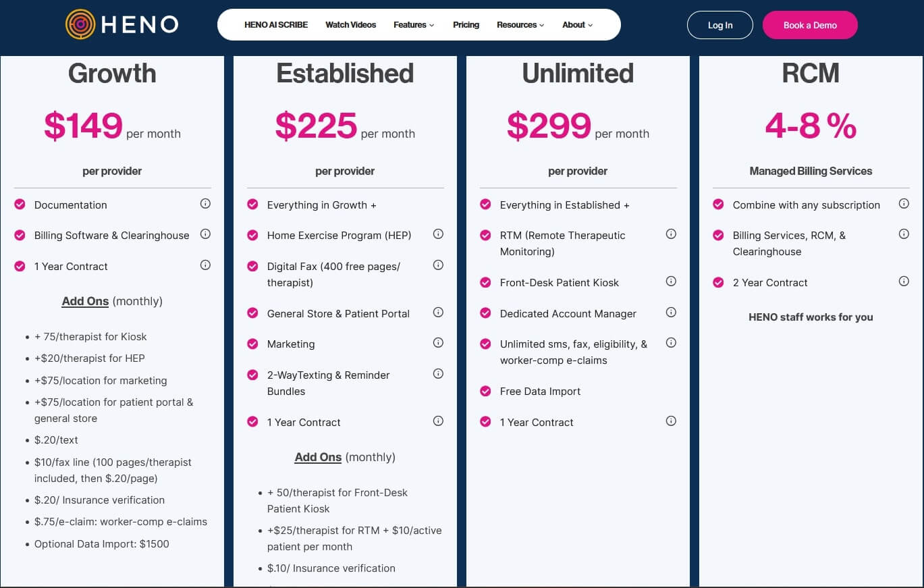
Task: Open the Resources dropdown
Action: [519, 25]
